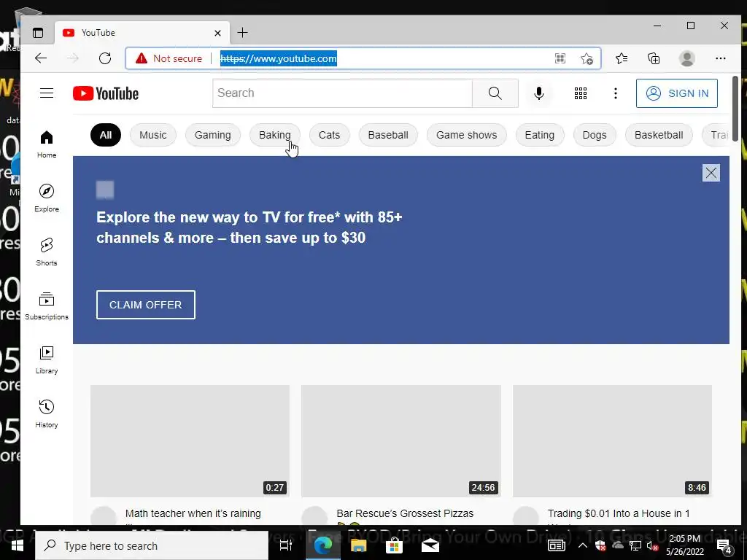Open the YouTube hamburger guide menu
This screenshot has height=560, width=747.
[47, 93]
